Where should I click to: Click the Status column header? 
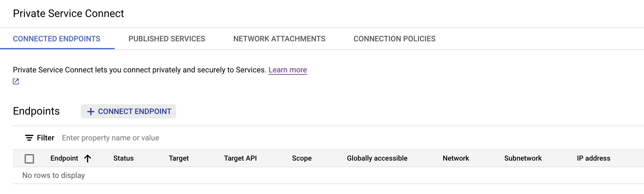(x=123, y=158)
